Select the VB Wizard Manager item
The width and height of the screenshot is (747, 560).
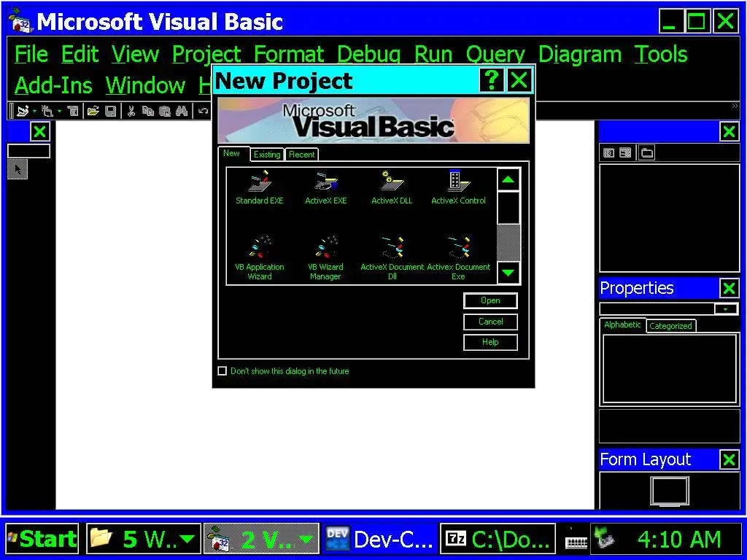point(326,257)
